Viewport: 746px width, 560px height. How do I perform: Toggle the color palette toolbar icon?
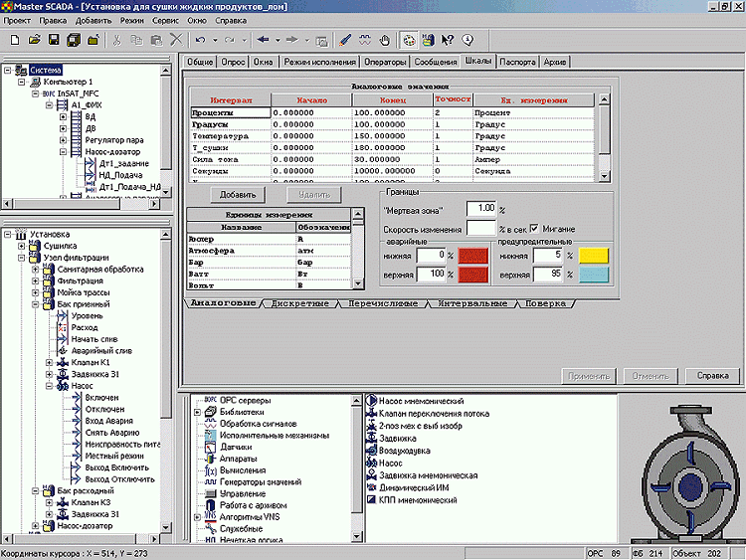pyautogui.click(x=409, y=40)
